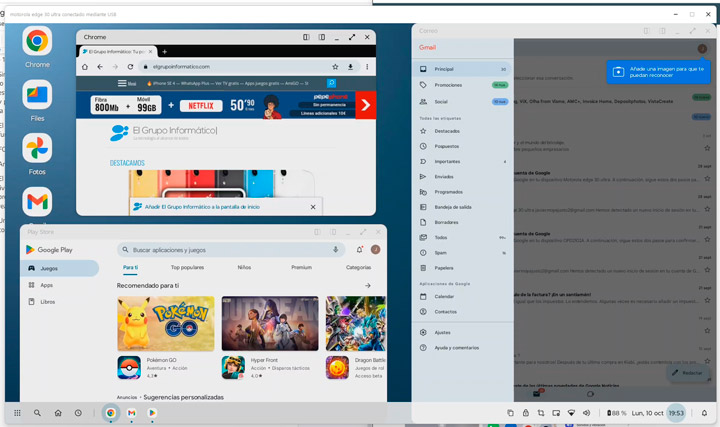Open recent apps clock icon on taskbar
The width and height of the screenshot is (720, 427).
[78, 413]
